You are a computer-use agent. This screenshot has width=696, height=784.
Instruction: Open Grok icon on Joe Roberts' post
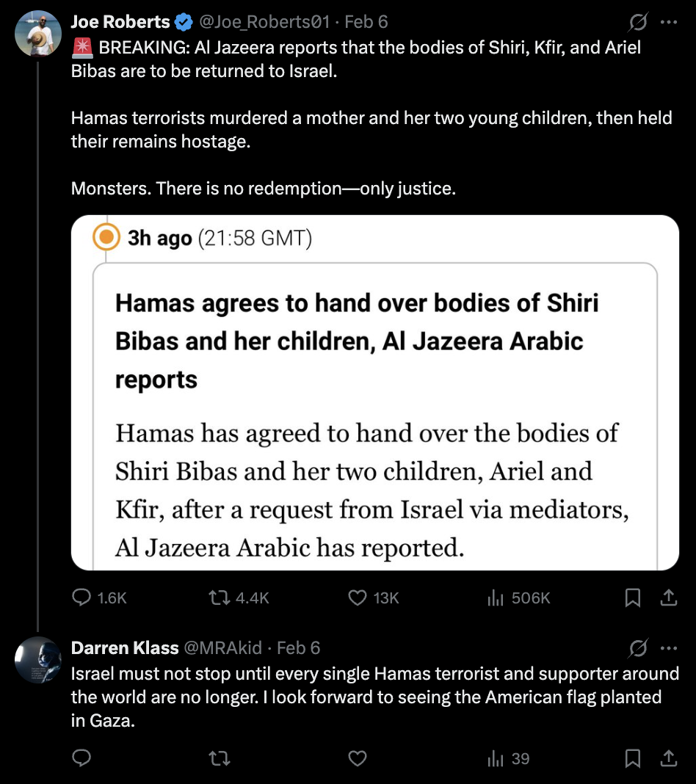tap(639, 22)
